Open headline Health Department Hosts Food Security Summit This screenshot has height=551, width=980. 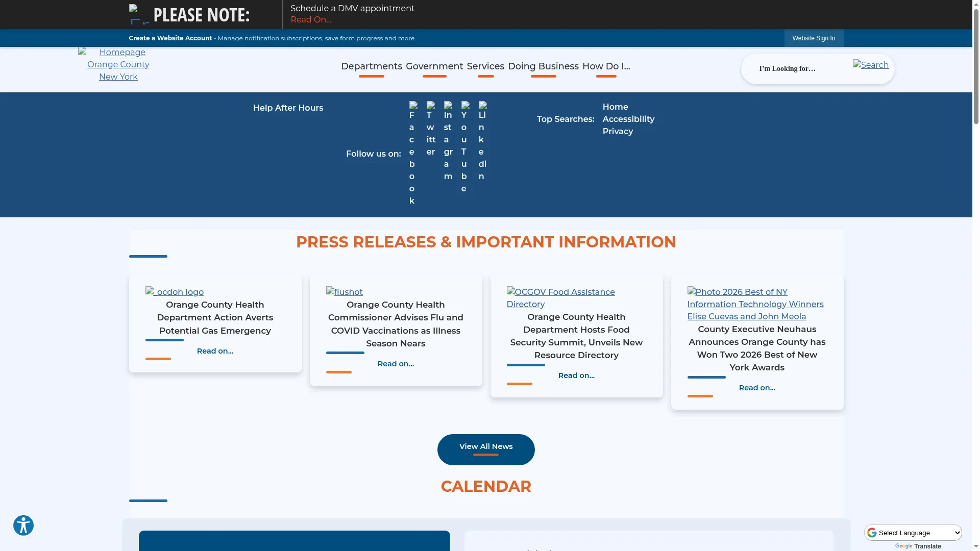tap(576, 336)
